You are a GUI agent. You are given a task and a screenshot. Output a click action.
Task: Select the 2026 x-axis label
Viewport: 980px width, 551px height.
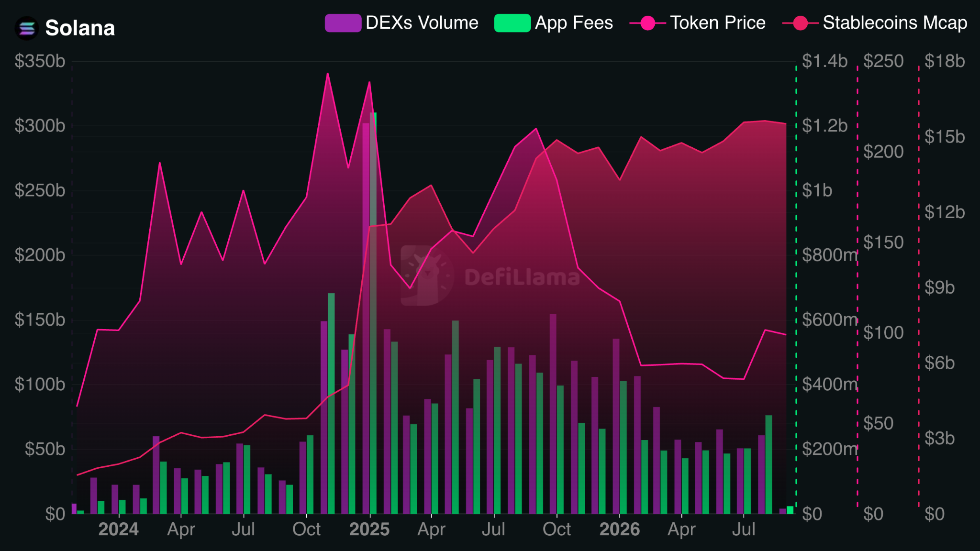(x=619, y=529)
